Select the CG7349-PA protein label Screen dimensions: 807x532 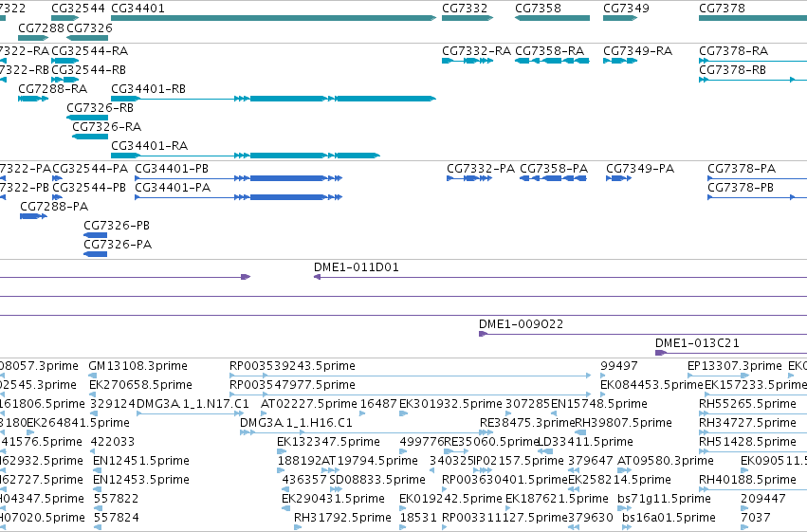640,169
